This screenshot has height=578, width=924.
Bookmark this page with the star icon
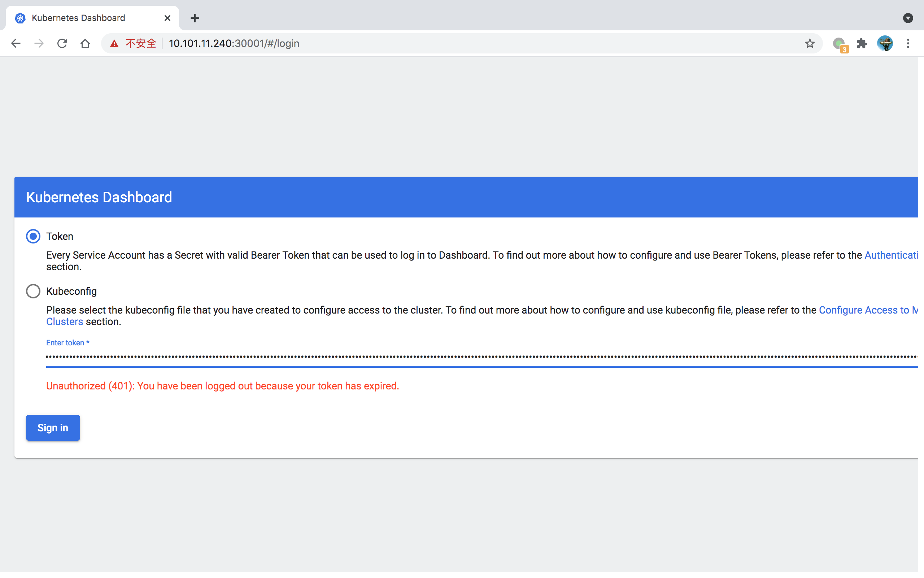point(810,44)
